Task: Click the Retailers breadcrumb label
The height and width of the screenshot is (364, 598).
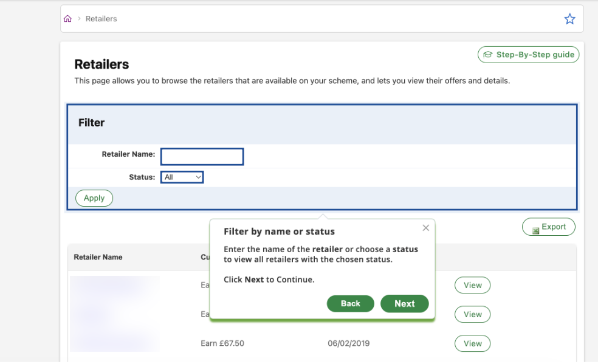Action: [101, 18]
